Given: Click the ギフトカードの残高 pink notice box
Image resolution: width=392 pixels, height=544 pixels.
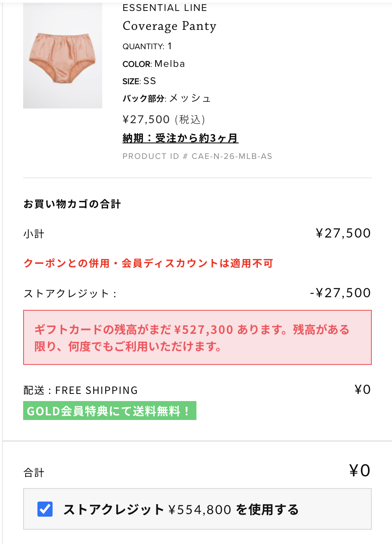Looking at the screenshot, I should pos(197,338).
